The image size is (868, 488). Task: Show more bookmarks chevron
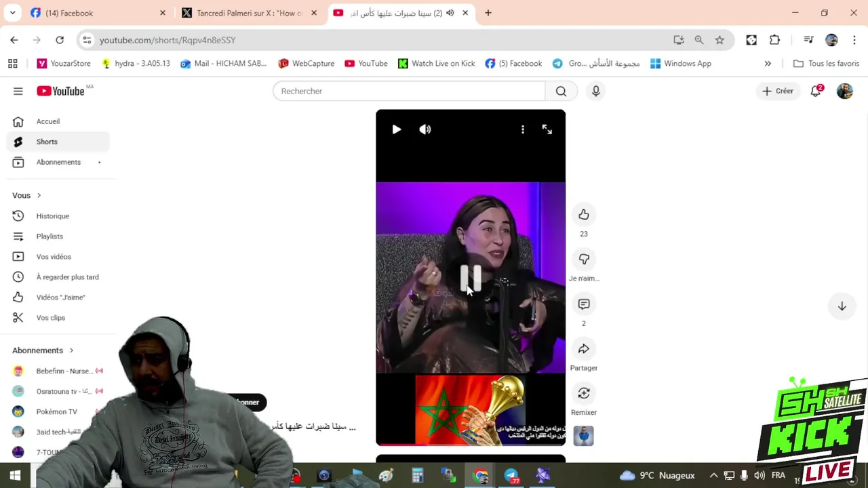pos(768,64)
